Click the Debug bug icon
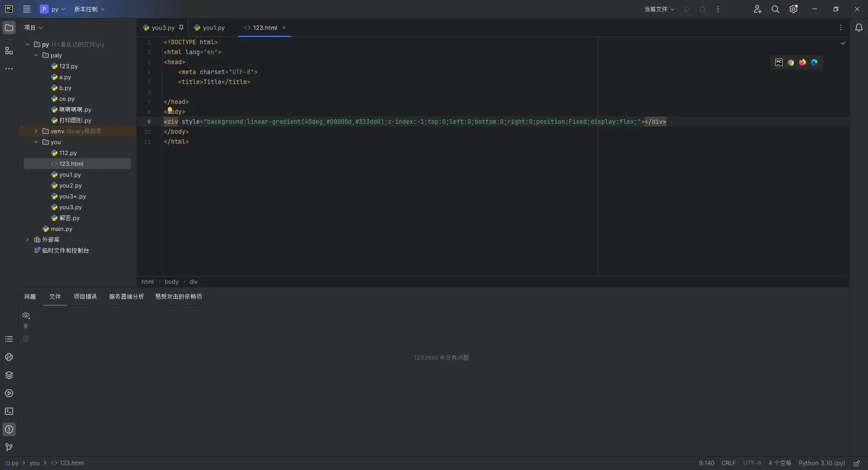The width and height of the screenshot is (868, 470). pos(703,9)
